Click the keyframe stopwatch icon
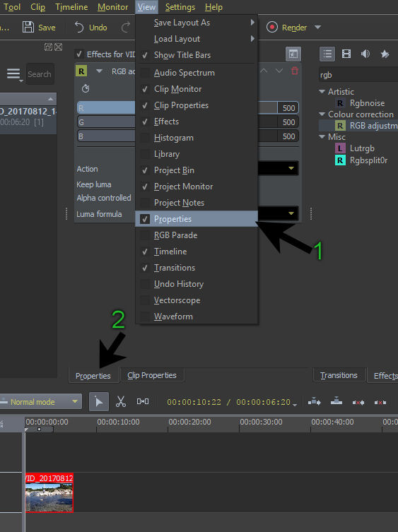 (x=86, y=88)
